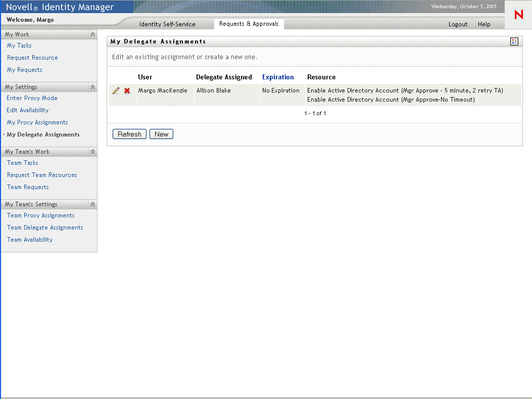
Task: Open the display options icon in the My Delegate Assignments header
Action: click(x=514, y=41)
